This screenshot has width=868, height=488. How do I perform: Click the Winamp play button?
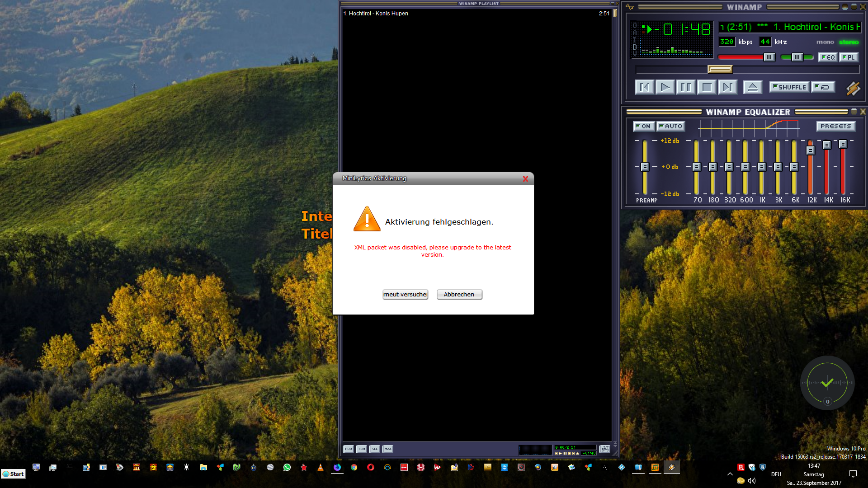pyautogui.click(x=665, y=87)
